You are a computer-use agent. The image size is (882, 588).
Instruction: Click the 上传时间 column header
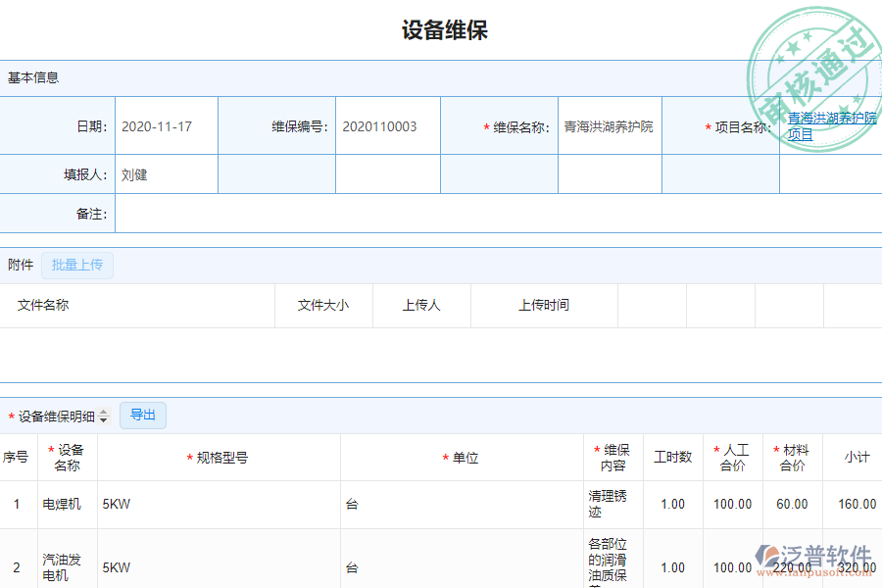coord(544,305)
